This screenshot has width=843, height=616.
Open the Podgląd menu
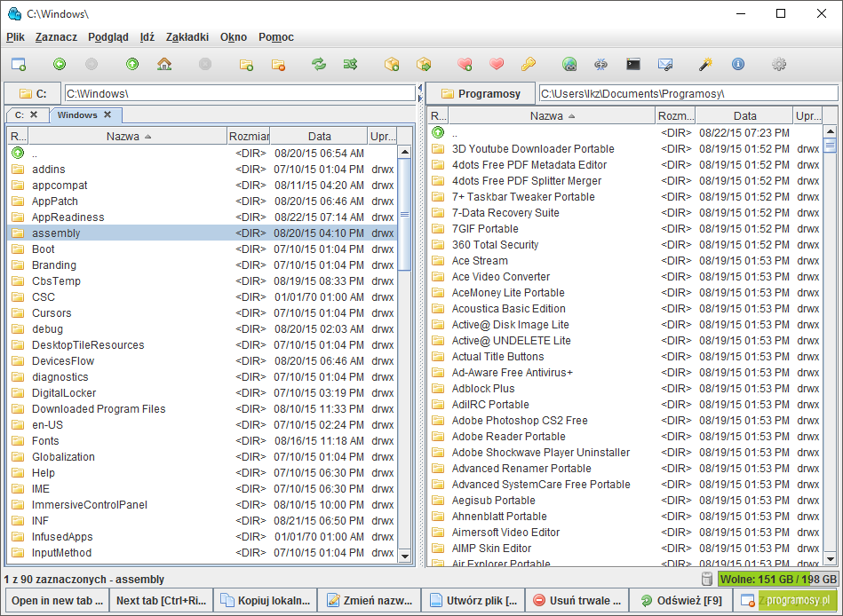tap(108, 37)
